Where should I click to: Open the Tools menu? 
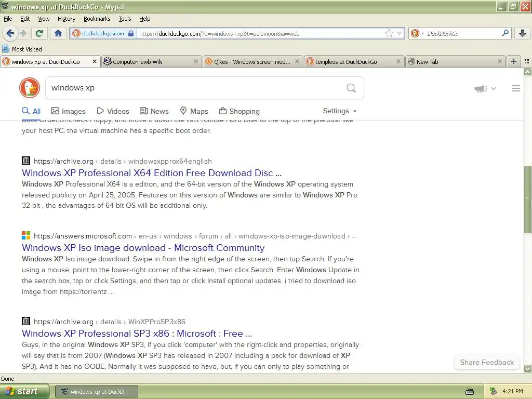pos(125,19)
